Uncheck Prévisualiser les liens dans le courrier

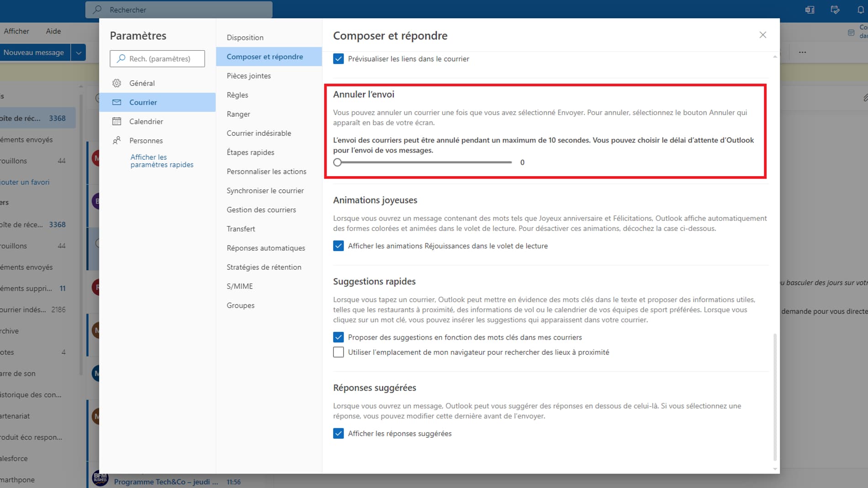(339, 59)
